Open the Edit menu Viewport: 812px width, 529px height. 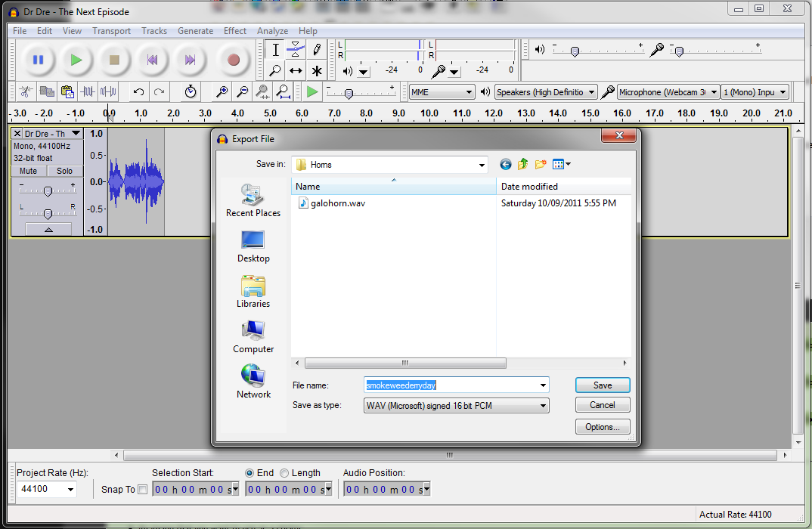(45, 31)
